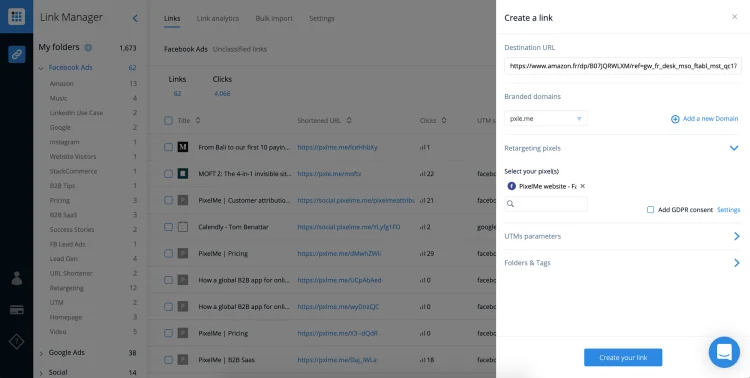The image size is (750, 378).
Task: Open the apps grid icon
Action: tap(16, 16)
